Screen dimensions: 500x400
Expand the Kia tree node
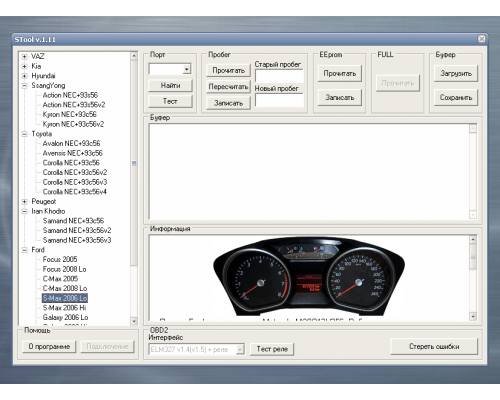click(x=24, y=66)
